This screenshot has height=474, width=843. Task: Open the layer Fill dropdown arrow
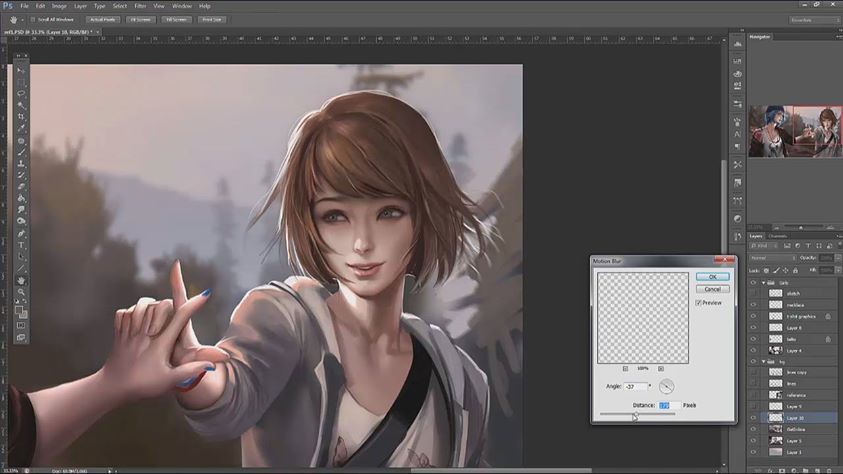[838, 270]
